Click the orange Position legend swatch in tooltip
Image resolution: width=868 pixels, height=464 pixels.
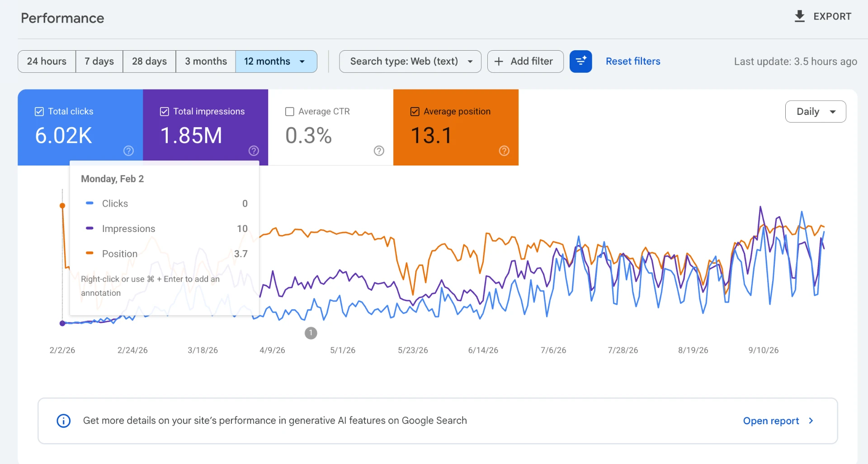point(90,253)
